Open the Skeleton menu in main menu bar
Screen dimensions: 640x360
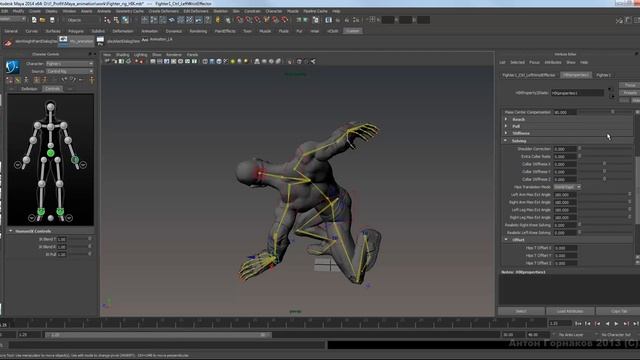click(220, 11)
